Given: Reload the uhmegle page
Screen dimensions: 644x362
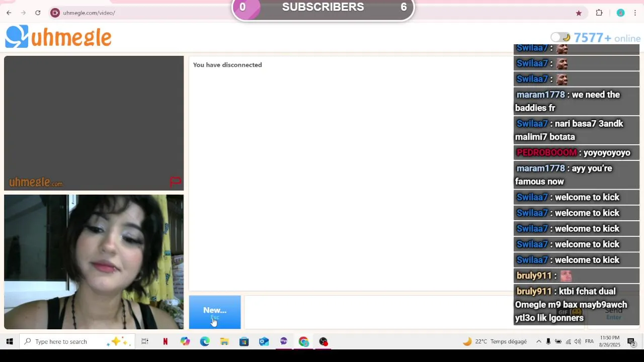Looking at the screenshot, I should [38, 13].
